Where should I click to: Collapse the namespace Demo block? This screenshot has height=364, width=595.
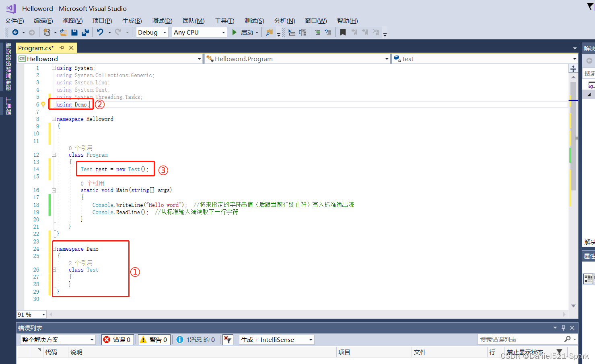point(54,249)
